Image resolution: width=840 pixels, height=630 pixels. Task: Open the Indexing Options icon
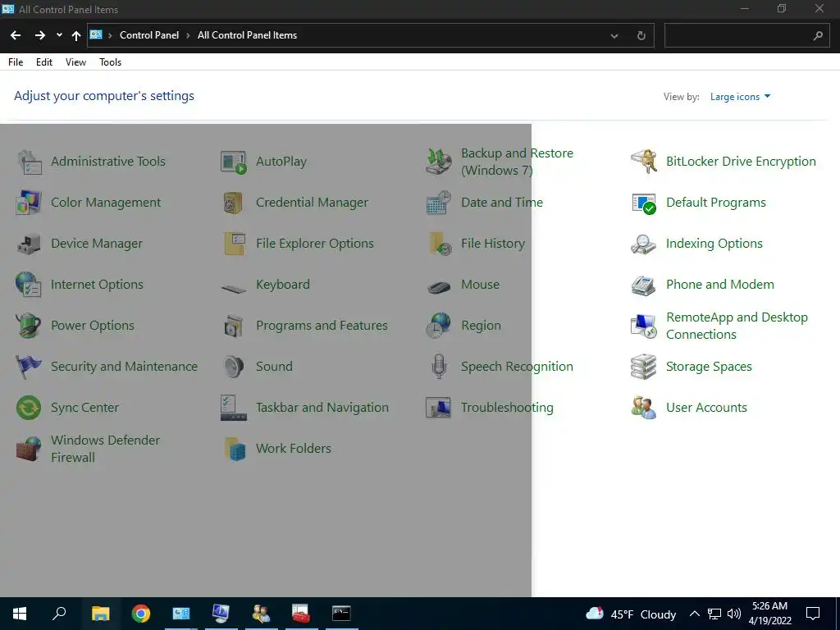643,244
